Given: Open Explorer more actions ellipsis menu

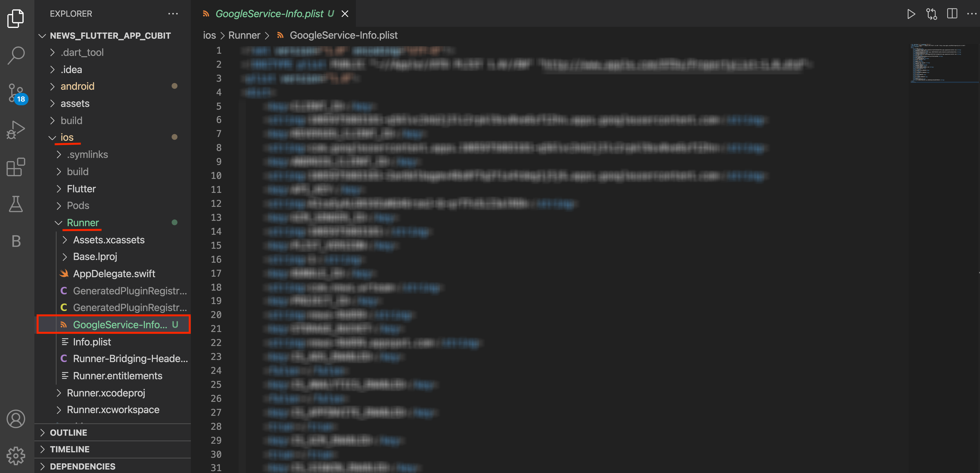Looking at the screenshot, I should tap(173, 14).
